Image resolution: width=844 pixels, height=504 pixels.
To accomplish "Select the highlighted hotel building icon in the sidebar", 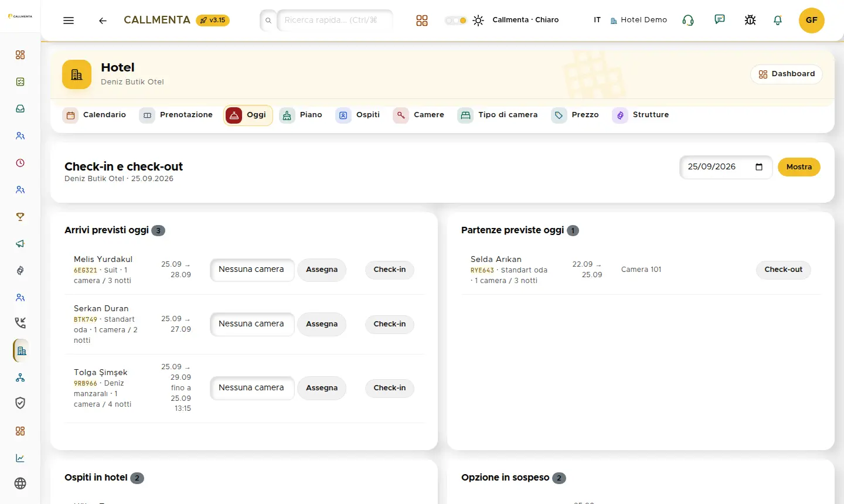I will point(21,350).
